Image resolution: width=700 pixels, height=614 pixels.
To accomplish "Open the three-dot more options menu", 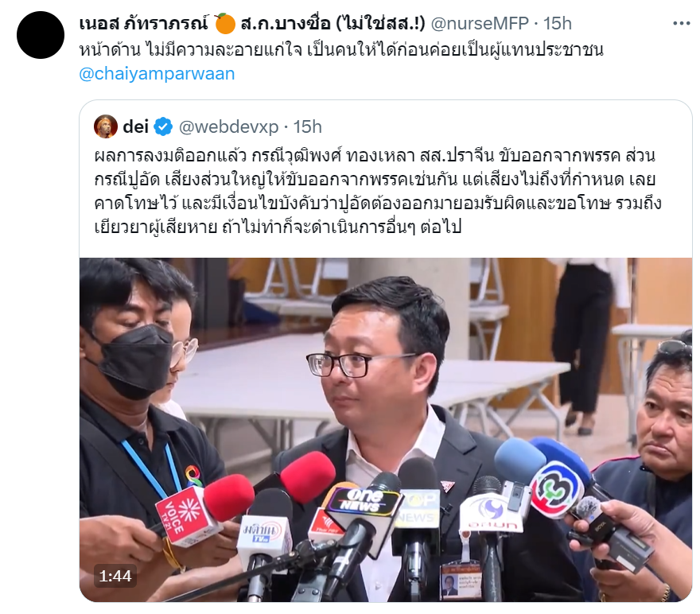I will click(x=681, y=23).
